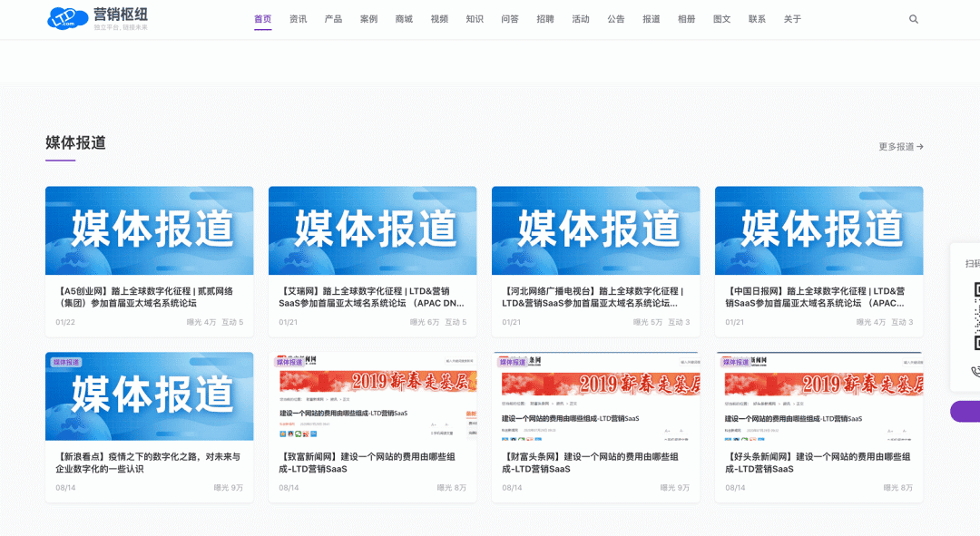This screenshot has width=980, height=536.
Task: Open the 产品 navigation item
Action: pos(333,19)
